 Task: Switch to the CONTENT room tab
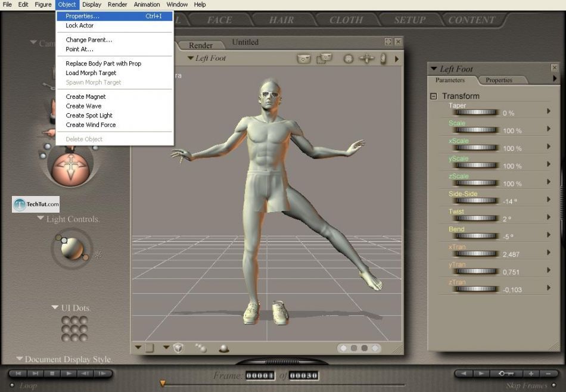point(471,20)
